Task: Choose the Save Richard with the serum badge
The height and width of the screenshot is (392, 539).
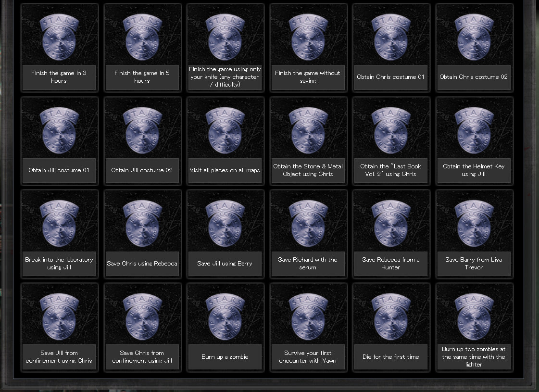Action: point(308,224)
